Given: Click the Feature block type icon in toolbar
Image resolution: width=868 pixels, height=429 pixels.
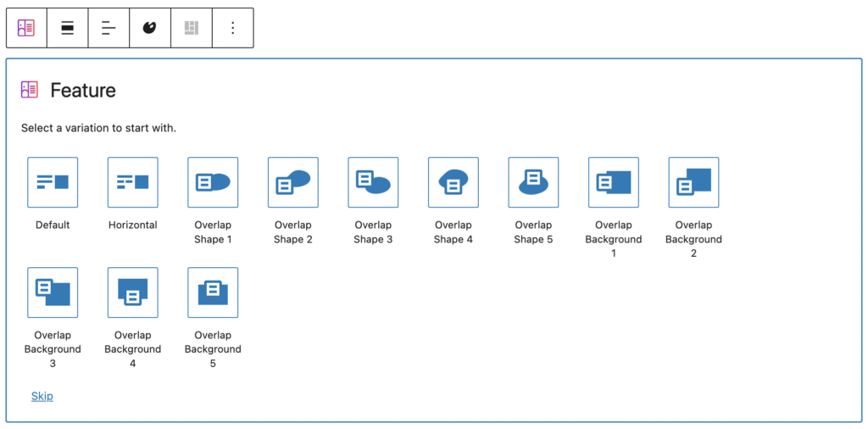Looking at the screenshot, I should (x=26, y=28).
